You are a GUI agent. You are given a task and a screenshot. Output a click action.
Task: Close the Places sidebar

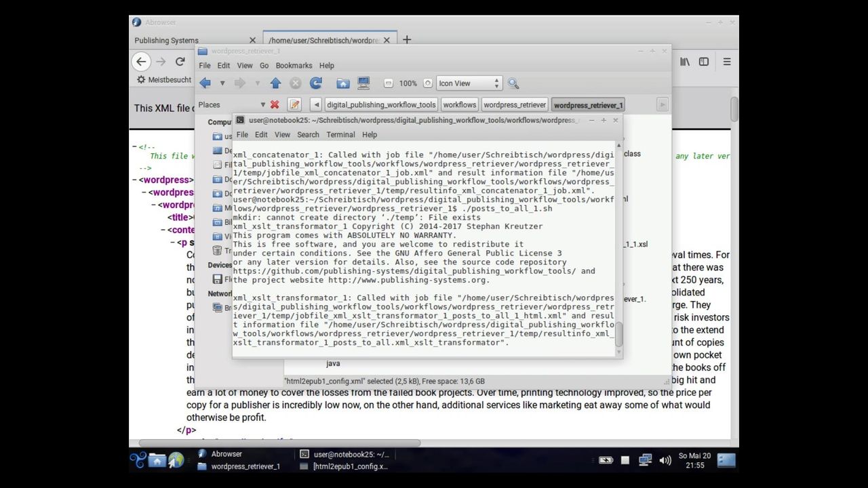click(275, 104)
